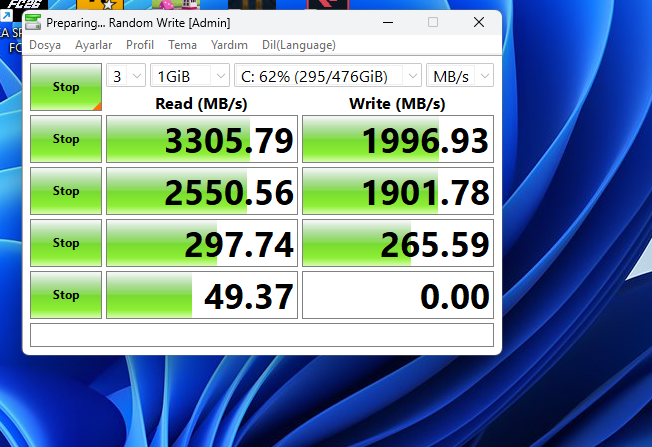Click the 2550.56 read result
This screenshot has height=447, width=652.
[x=202, y=191]
